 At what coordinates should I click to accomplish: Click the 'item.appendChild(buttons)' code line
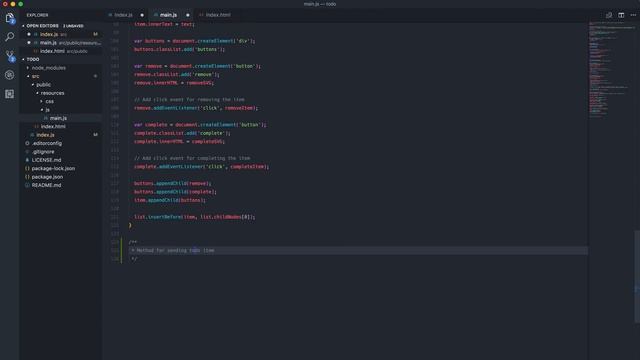click(170, 200)
